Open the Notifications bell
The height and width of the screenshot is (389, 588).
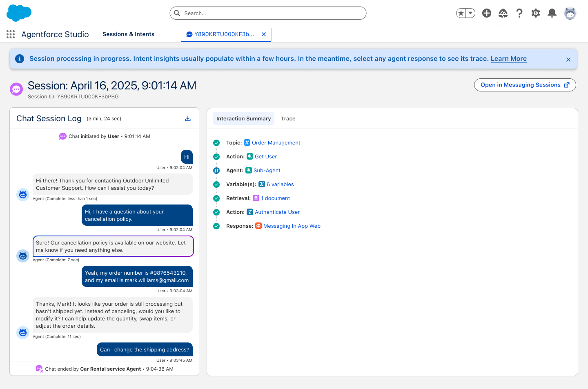[x=552, y=13]
